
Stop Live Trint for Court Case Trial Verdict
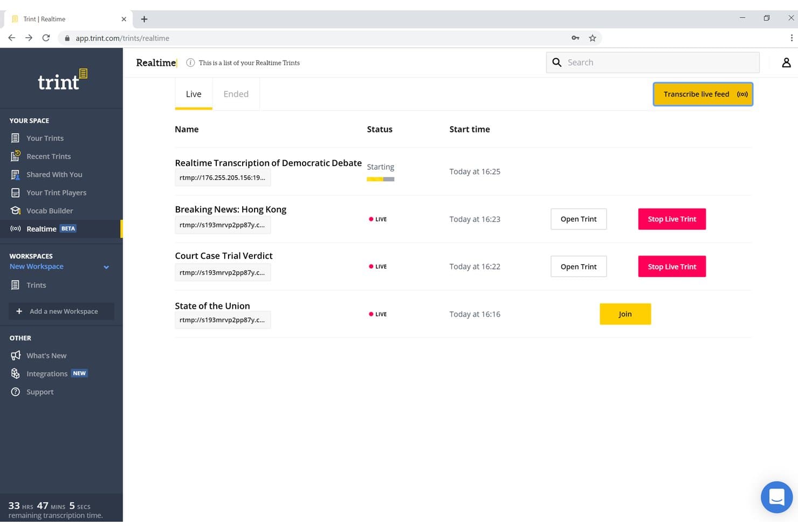672,266
